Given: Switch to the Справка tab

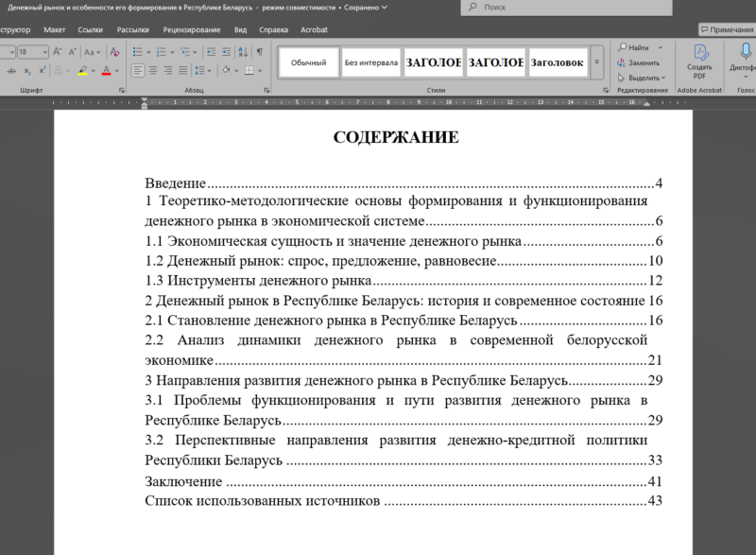Looking at the screenshot, I should click(273, 29).
